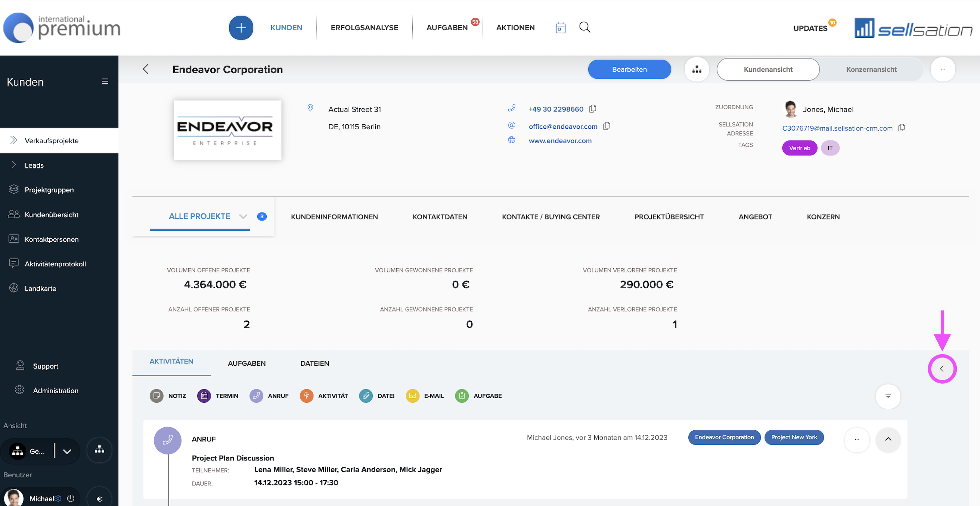The height and width of the screenshot is (506, 980).
Task: Open the Aktivitäten sub-tab
Action: 171,362
